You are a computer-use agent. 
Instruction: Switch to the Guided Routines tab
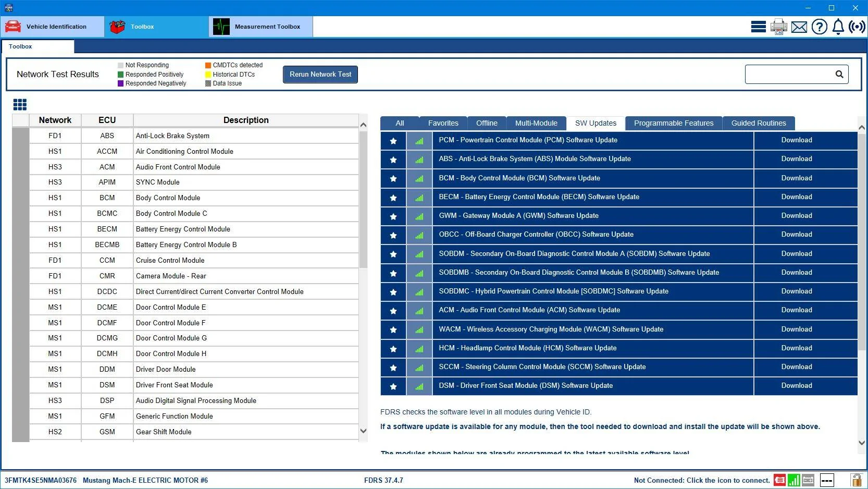point(759,123)
